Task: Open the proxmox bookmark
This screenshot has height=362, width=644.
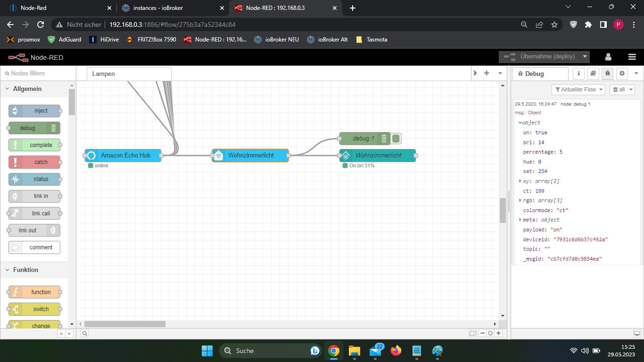Action: (24, 40)
